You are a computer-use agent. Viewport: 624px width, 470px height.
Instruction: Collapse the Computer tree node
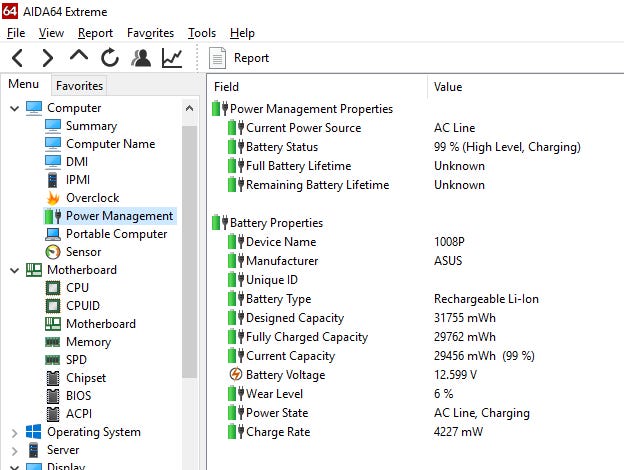[x=15, y=108]
